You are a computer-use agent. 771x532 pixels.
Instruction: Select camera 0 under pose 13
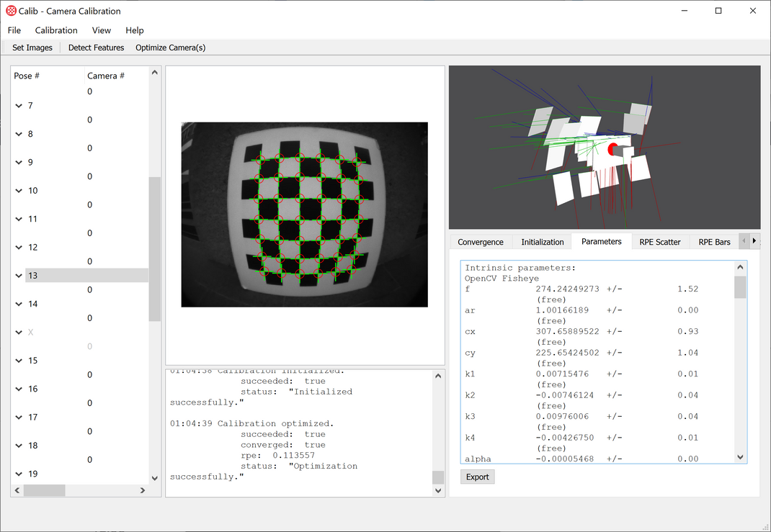[x=89, y=289]
